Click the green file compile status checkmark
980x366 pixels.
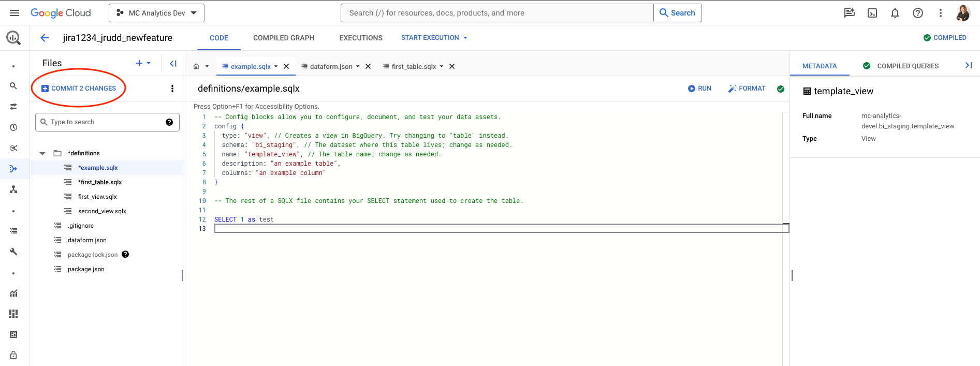781,89
